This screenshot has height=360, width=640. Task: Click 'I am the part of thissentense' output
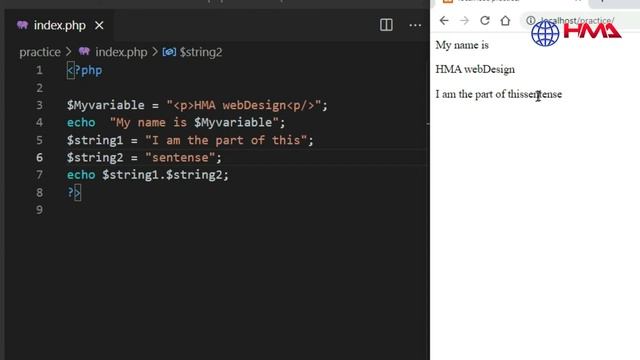click(x=499, y=94)
